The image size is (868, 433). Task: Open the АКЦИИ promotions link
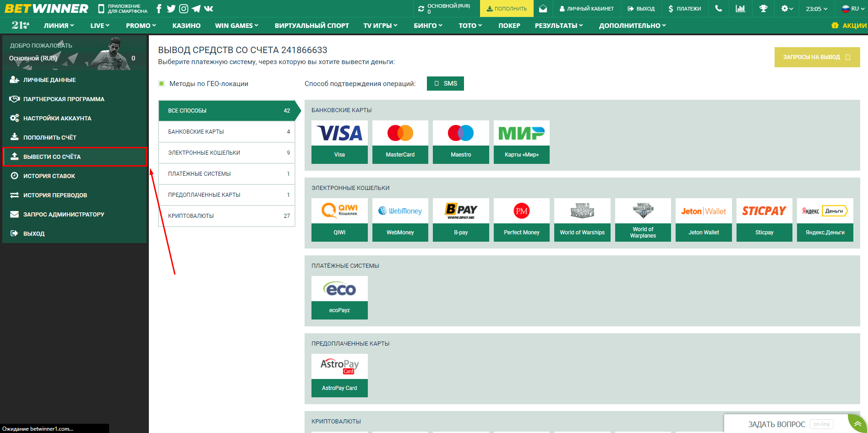tap(849, 26)
